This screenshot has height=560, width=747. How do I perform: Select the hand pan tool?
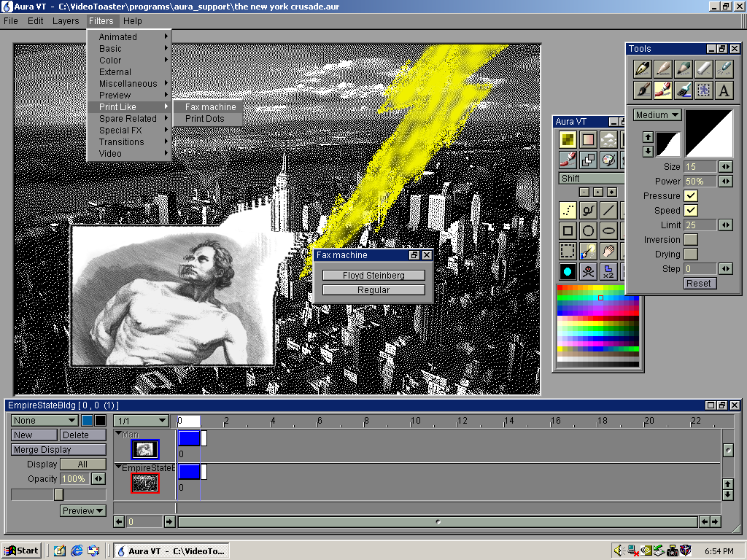pyautogui.click(x=609, y=251)
